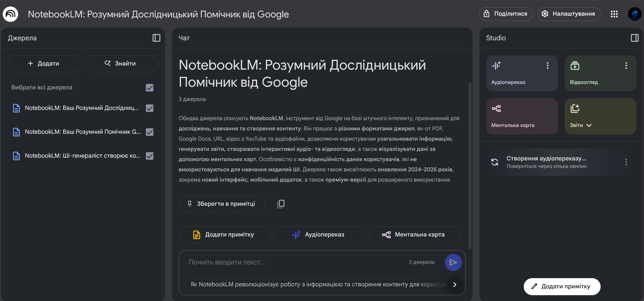Click the notebook title in the header
Image resolution: width=644 pixels, height=301 pixels.
158,14
